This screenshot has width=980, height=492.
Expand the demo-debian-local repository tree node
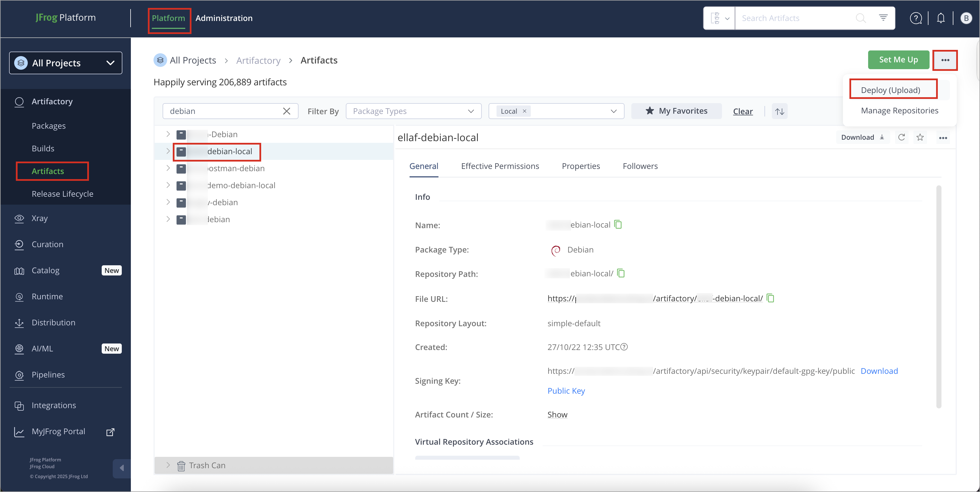168,185
